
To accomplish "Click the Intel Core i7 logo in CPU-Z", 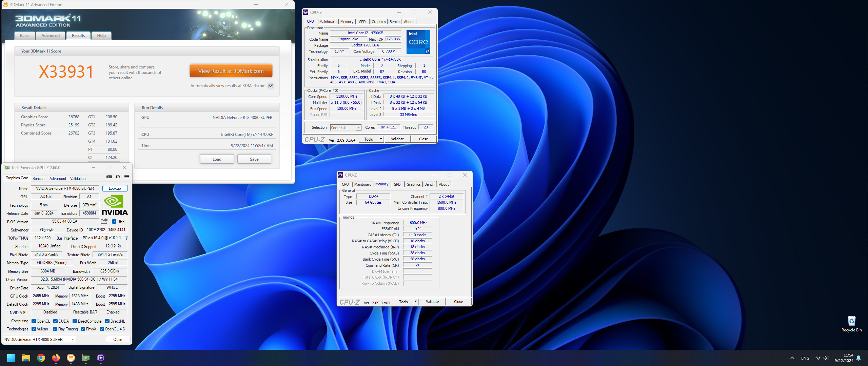I will (418, 42).
